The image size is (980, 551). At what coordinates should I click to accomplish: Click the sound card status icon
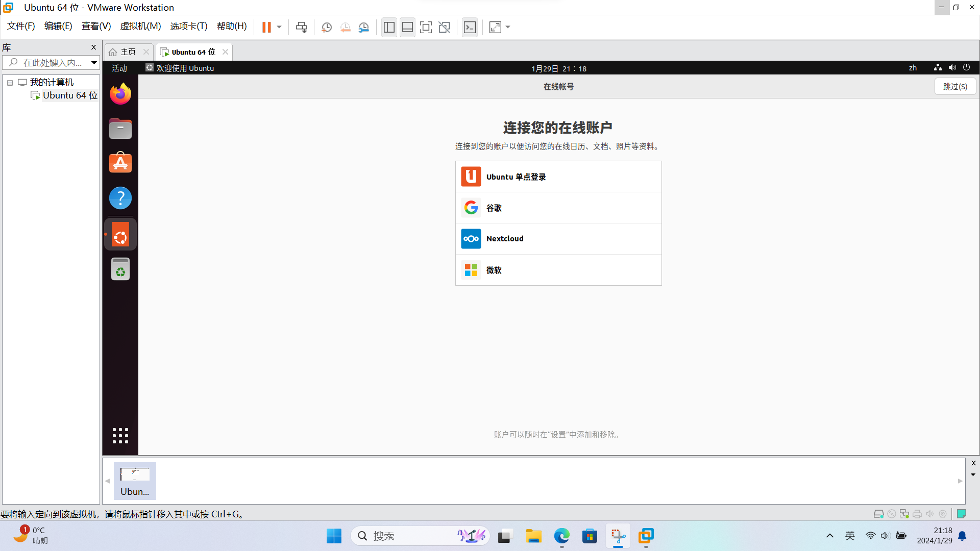coord(930,514)
